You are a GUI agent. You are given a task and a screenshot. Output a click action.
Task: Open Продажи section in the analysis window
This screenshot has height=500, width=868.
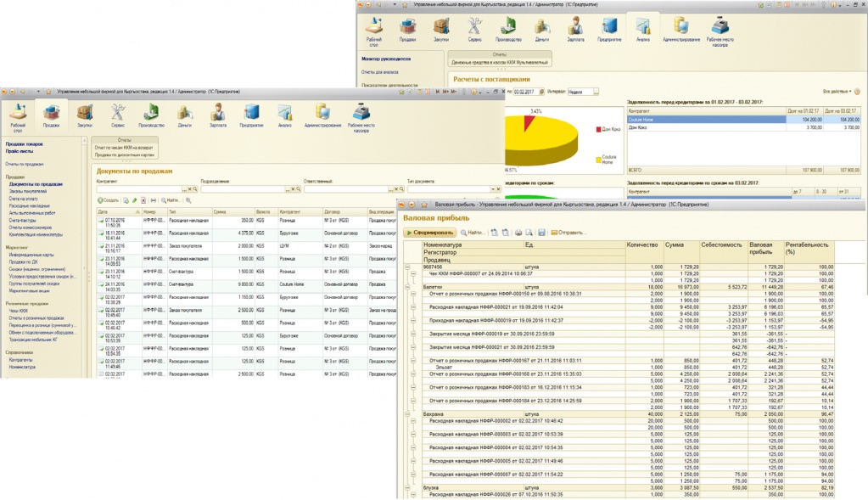(x=407, y=30)
